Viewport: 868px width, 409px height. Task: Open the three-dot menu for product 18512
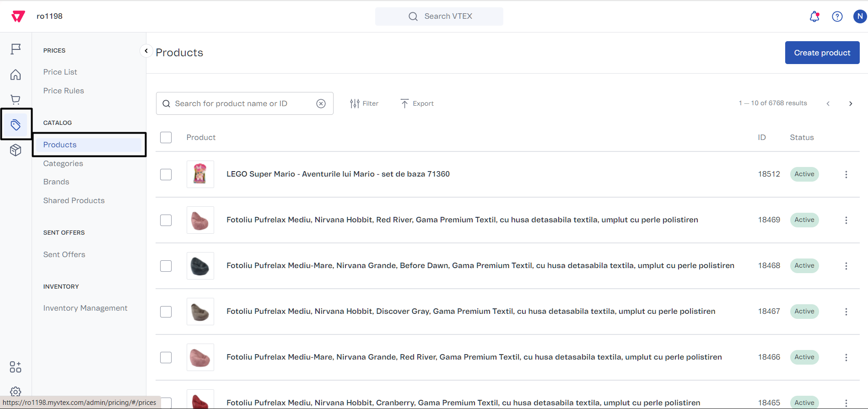(846, 174)
